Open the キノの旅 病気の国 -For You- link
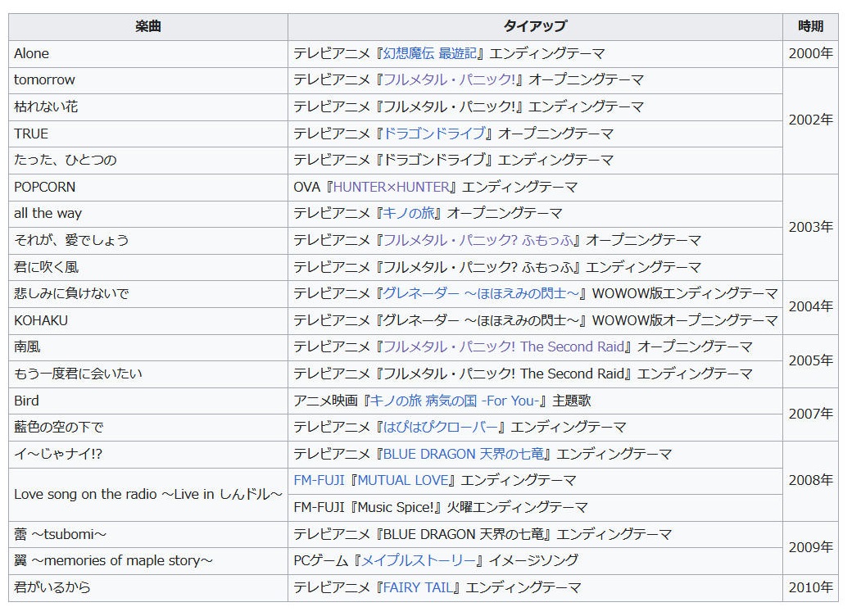Image resolution: width=852 pixels, height=616 pixels. (x=456, y=401)
